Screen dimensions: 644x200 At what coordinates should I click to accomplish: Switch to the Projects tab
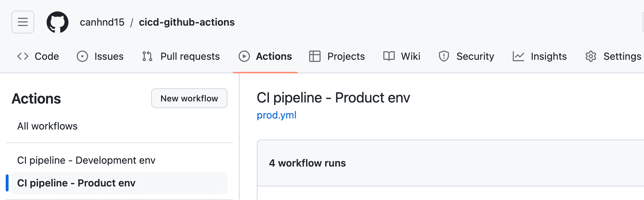346,56
